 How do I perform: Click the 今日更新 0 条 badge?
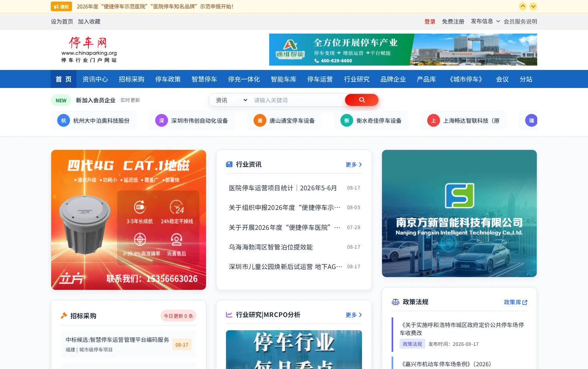pos(178,316)
